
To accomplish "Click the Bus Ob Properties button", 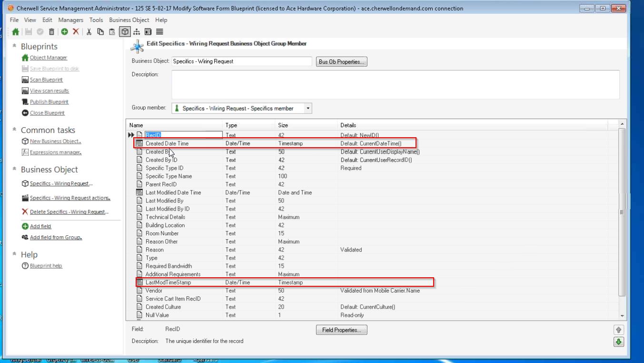I will (341, 62).
